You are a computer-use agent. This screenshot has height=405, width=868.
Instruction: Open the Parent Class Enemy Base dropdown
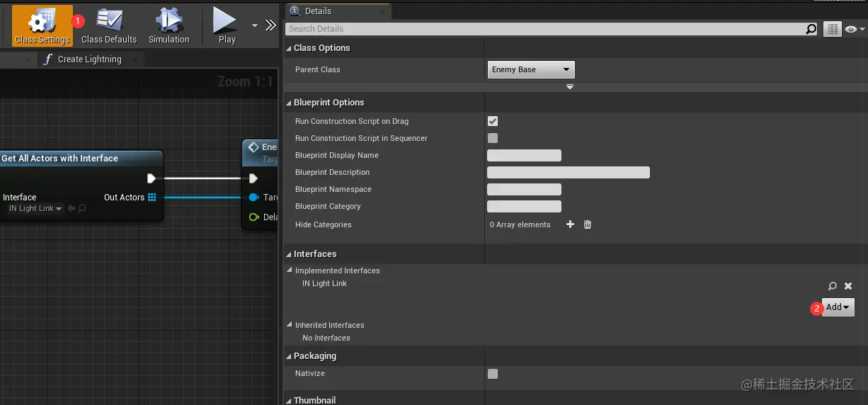(x=531, y=69)
